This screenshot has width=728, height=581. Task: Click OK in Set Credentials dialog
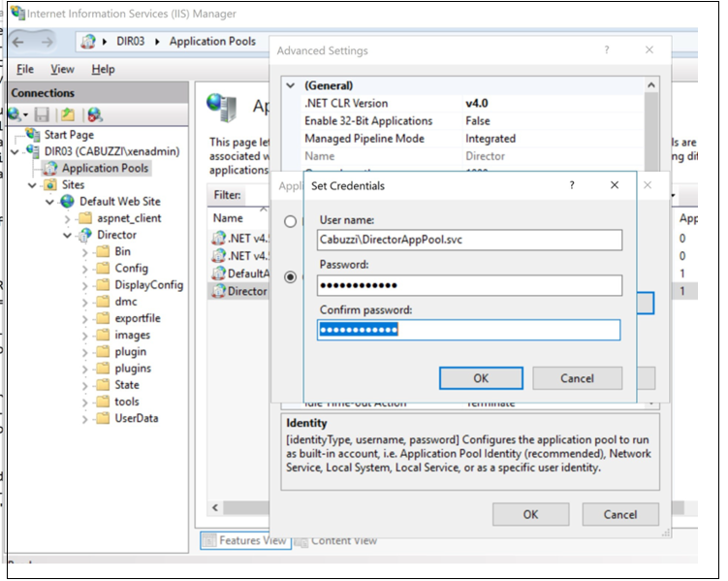pyautogui.click(x=481, y=378)
